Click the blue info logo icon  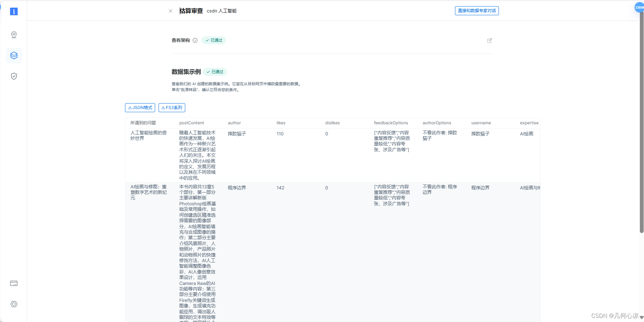coord(14,11)
